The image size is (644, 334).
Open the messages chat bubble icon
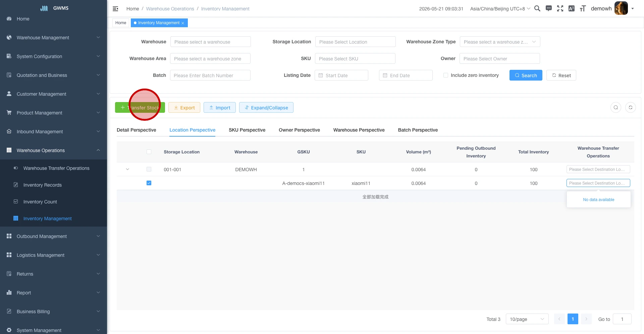pyautogui.click(x=549, y=8)
